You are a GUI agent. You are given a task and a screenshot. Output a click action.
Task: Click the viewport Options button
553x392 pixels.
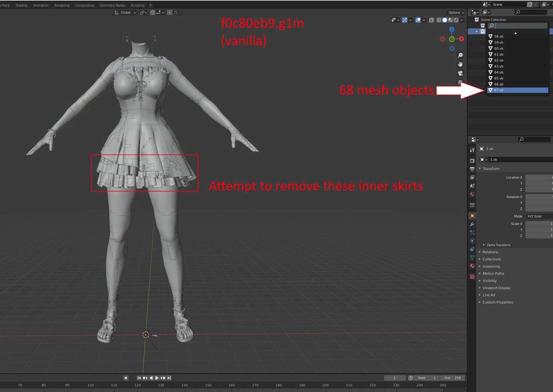pos(456,12)
